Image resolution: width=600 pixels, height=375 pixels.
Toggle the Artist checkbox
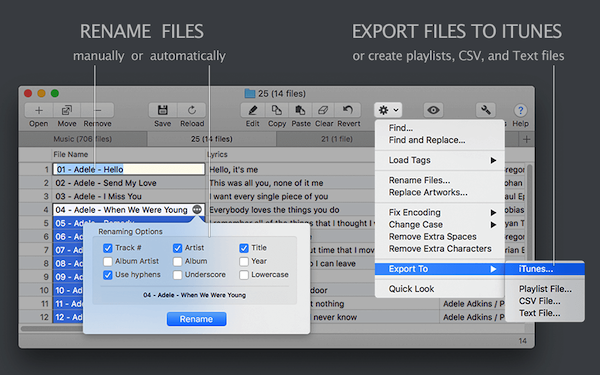[x=177, y=248]
